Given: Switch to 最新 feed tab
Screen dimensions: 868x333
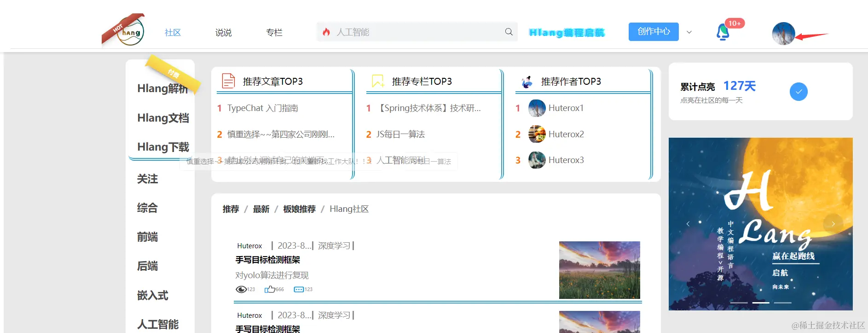Looking at the screenshot, I should pyautogui.click(x=261, y=209).
